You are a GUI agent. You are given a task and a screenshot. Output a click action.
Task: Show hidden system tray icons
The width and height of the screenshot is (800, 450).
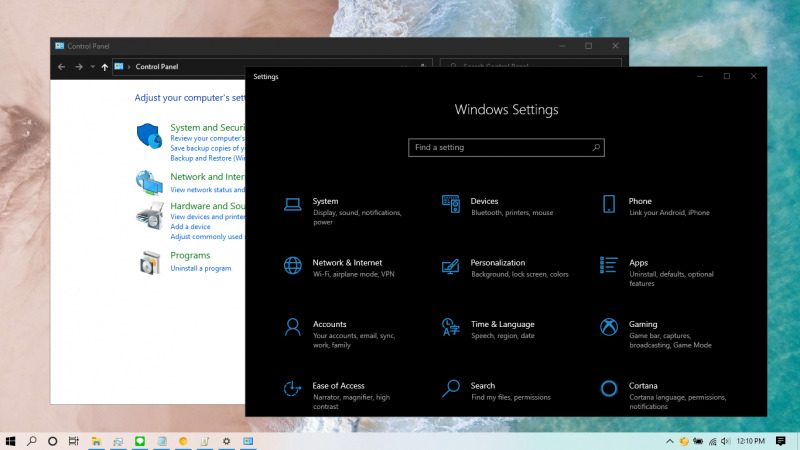[670, 441]
